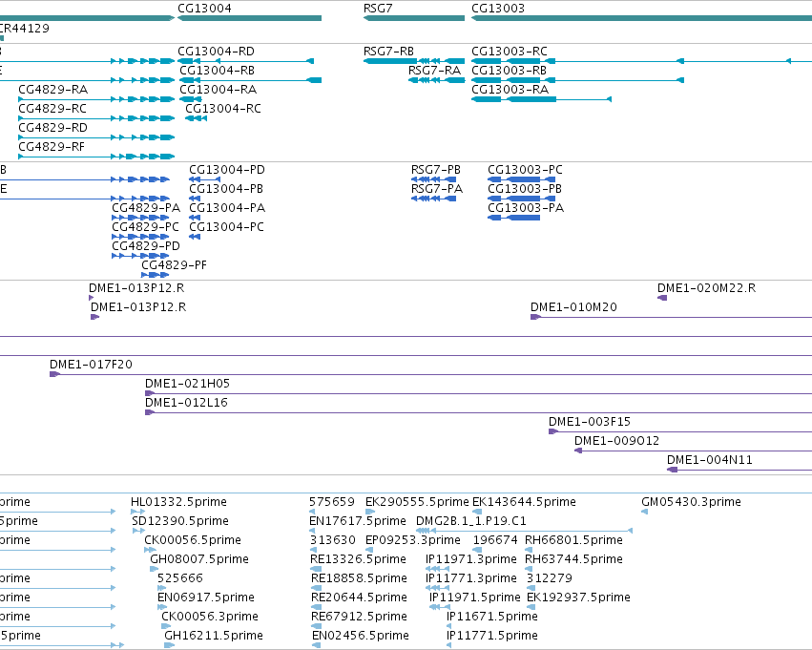This screenshot has height=650, width=812.
Task: Click the DME1-012L16 clone label
Action: click(186, 404)
